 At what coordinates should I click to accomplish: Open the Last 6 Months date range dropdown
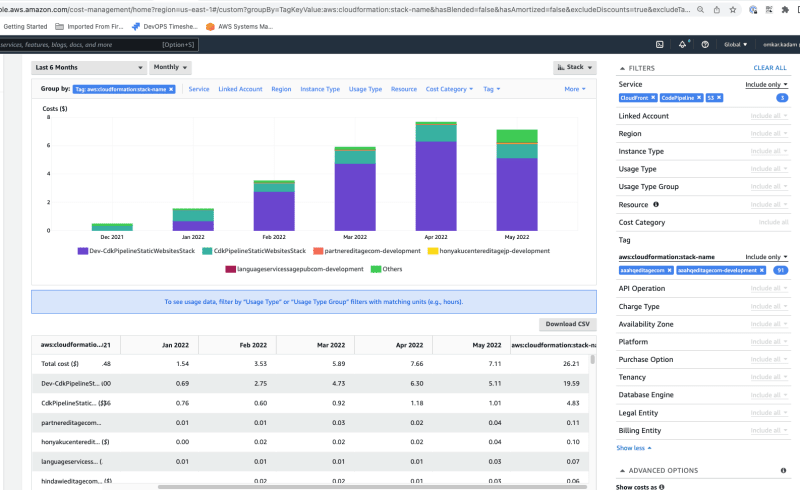click(89, 67)
